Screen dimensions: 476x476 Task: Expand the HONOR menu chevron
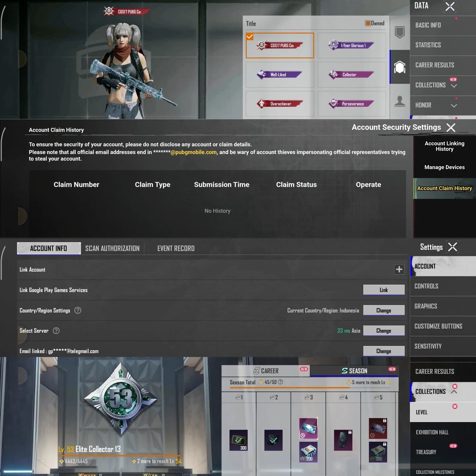pos(454,106)
